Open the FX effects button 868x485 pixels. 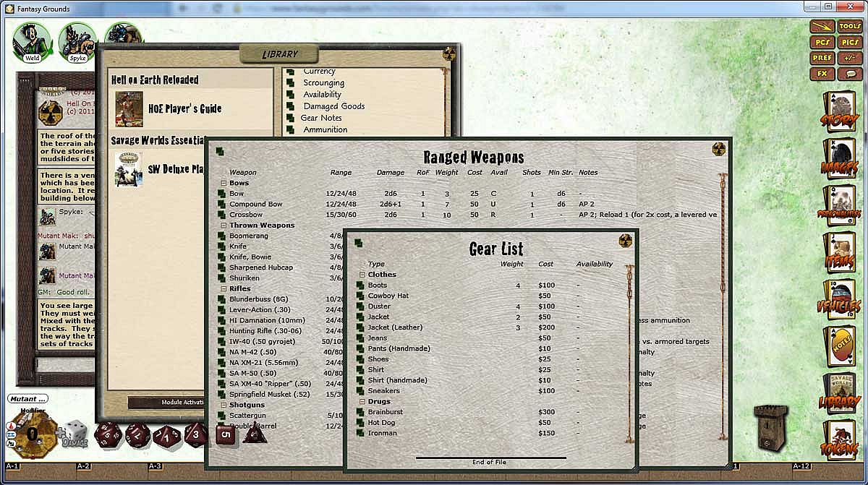pyautogui.click(x=822, y=74)
